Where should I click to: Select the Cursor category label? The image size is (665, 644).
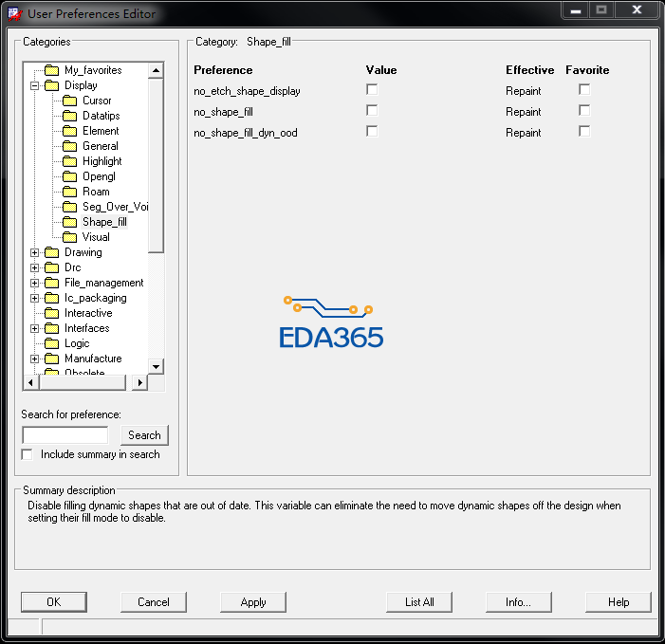(x=97, y=101)
